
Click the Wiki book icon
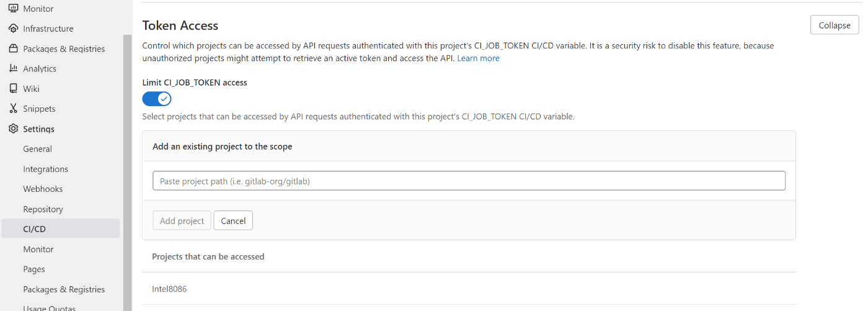pos(13,89)
